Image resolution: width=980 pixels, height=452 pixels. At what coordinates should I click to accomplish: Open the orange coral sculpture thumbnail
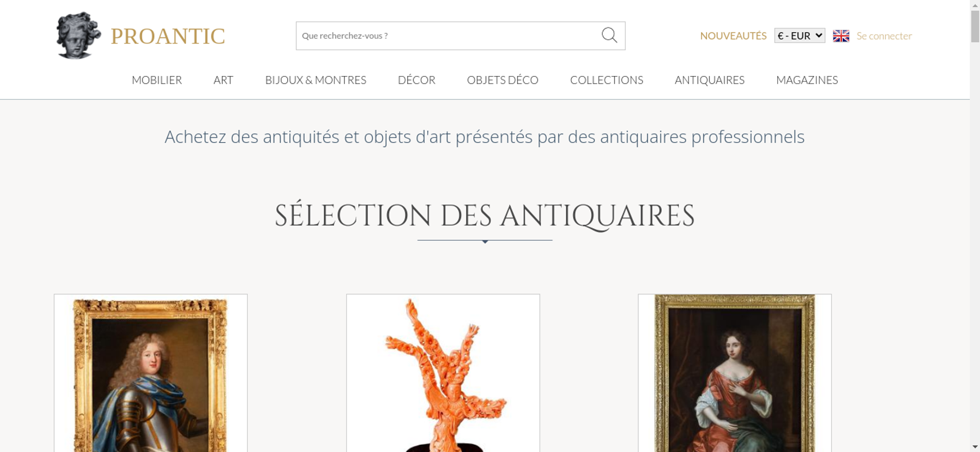coord(443,373)
